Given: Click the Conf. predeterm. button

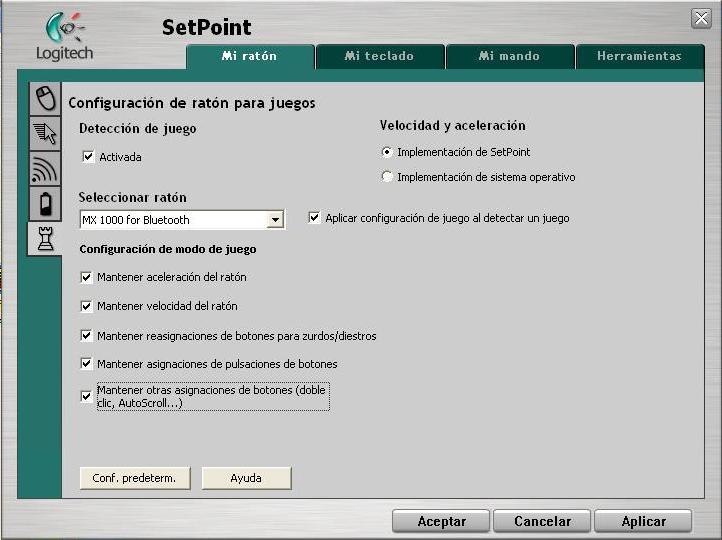Looking at the screenshot, I should coord(134,478).
